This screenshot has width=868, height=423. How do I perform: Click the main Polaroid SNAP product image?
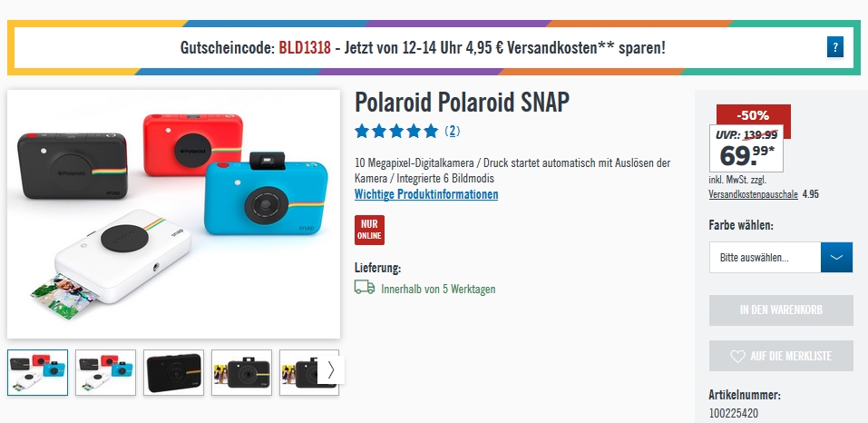[x=174, y=213]
